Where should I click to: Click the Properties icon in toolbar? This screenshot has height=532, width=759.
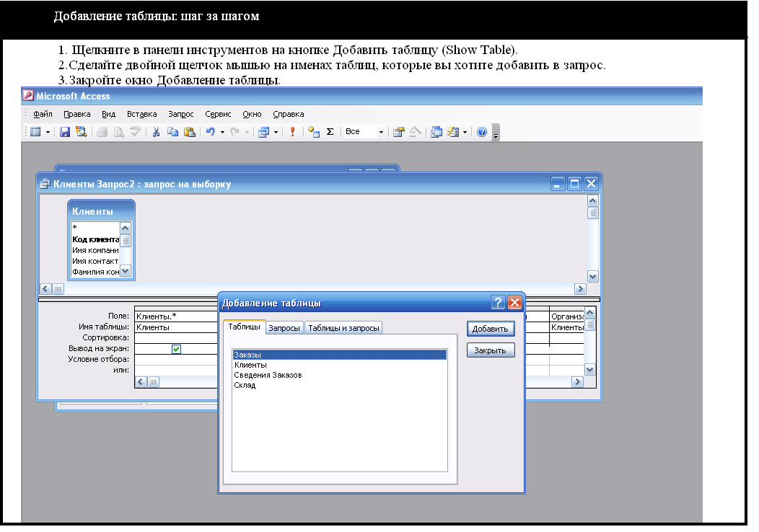click(398, 131)
